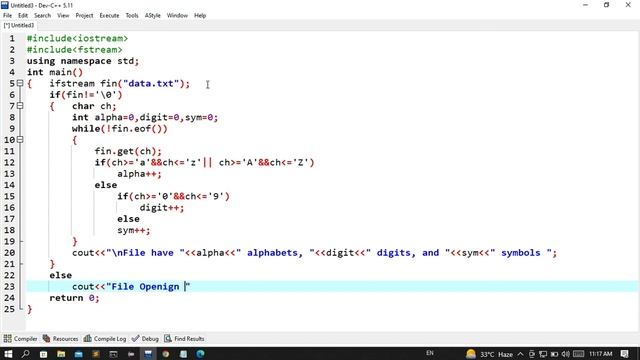
Task: Open the Window menu
Action: click(x=177, y=16)
